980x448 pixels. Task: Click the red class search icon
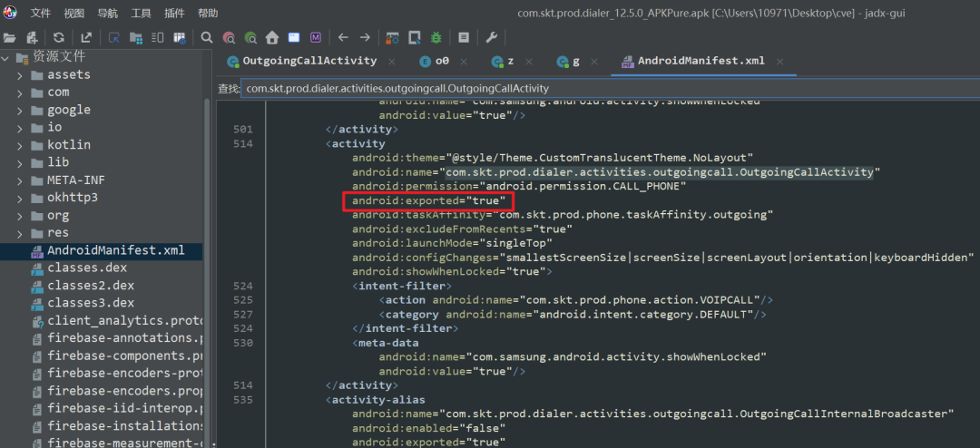(x=229, y=37)
